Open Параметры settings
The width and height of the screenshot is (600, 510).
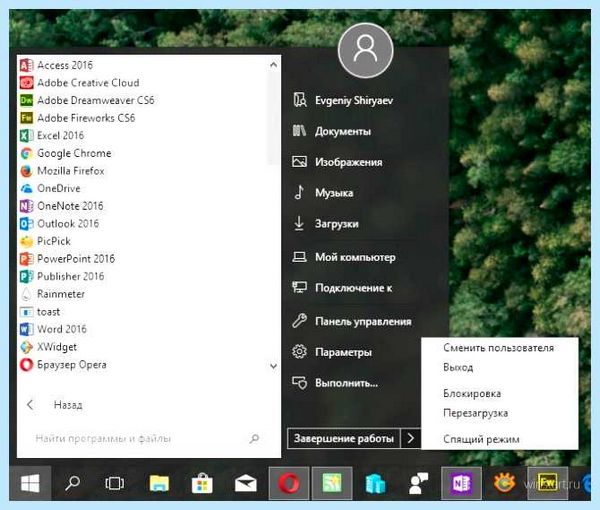pyautogui.click(x=332, y=352)
